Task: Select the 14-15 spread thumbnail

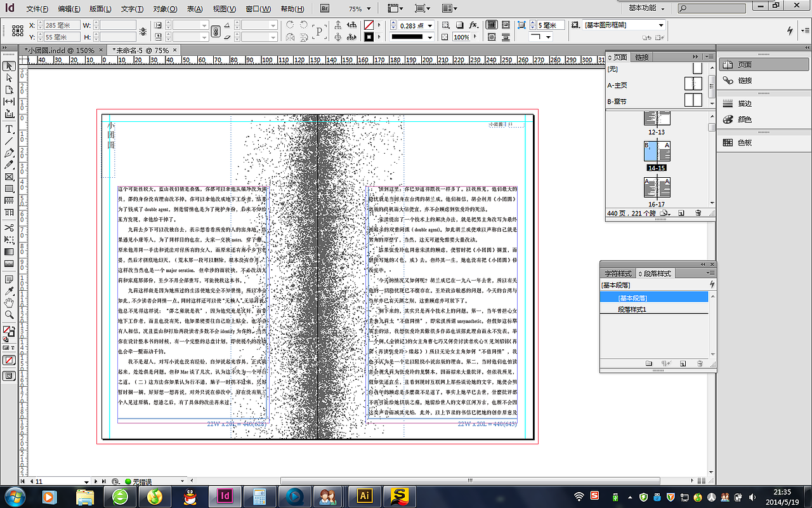Action: click(x=657, y=152)
